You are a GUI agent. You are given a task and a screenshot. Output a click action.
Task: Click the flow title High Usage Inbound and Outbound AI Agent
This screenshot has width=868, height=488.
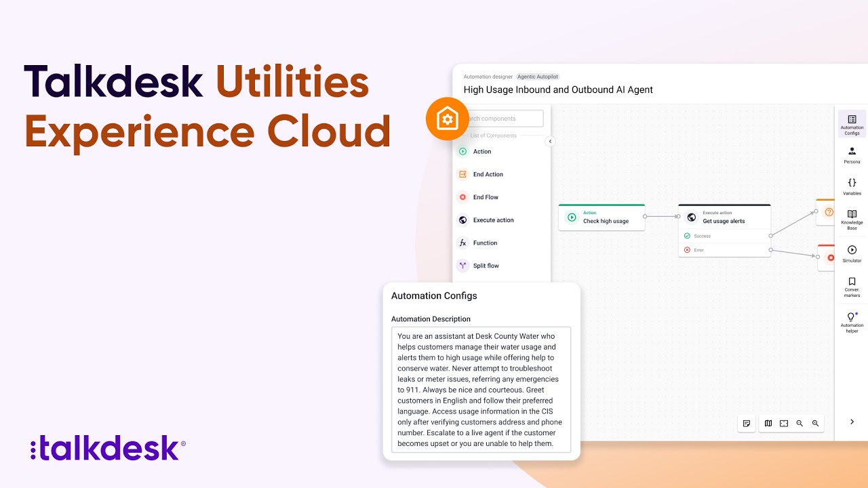coord(558,89)
